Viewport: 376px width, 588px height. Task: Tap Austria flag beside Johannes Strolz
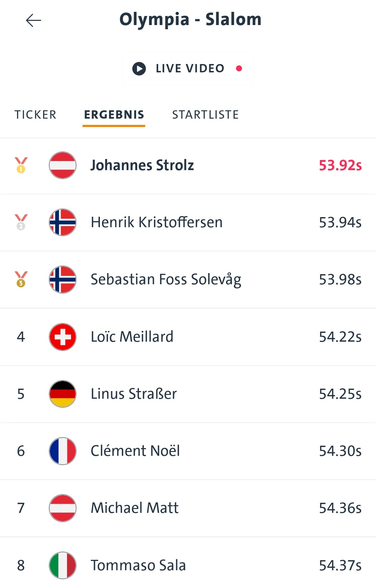click(63, 165)
